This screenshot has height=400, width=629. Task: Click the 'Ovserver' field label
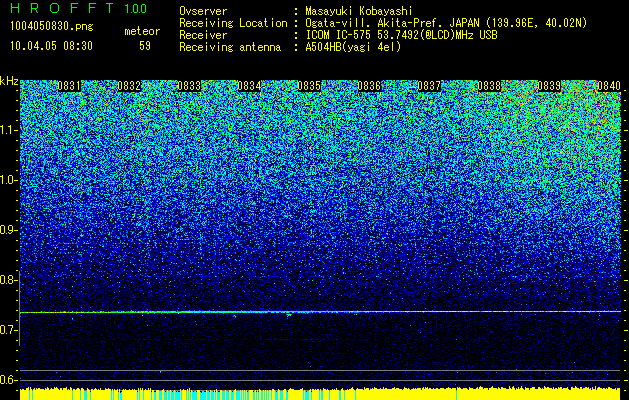coord(203,11)
